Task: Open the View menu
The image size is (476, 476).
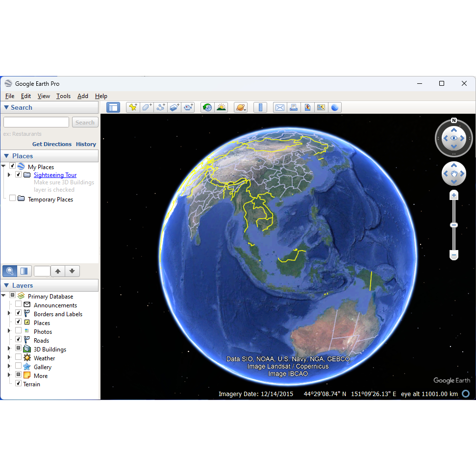Action: click(44, 96)
